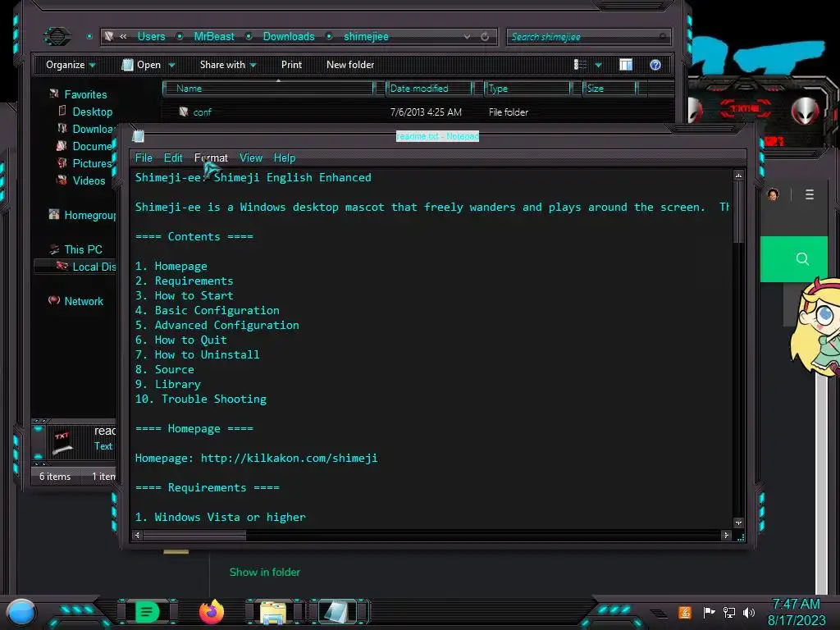Open Notepad Help menu

(x=285, y=158)
